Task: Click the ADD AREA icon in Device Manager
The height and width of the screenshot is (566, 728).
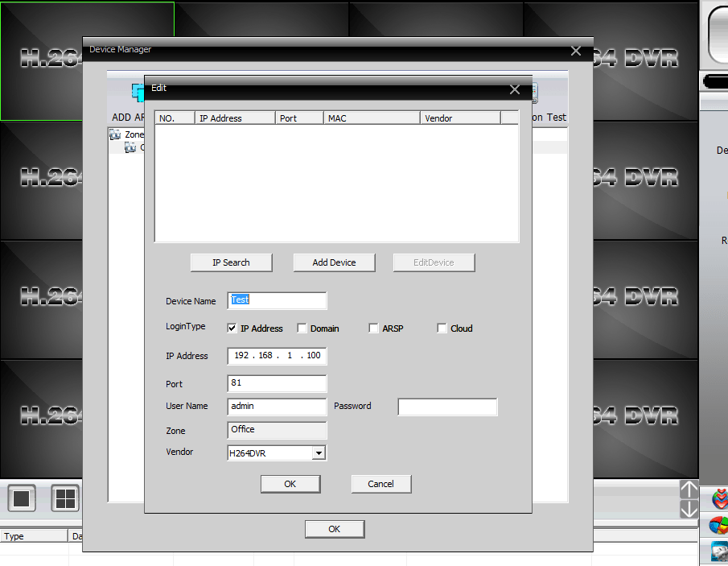Action: 138,93
